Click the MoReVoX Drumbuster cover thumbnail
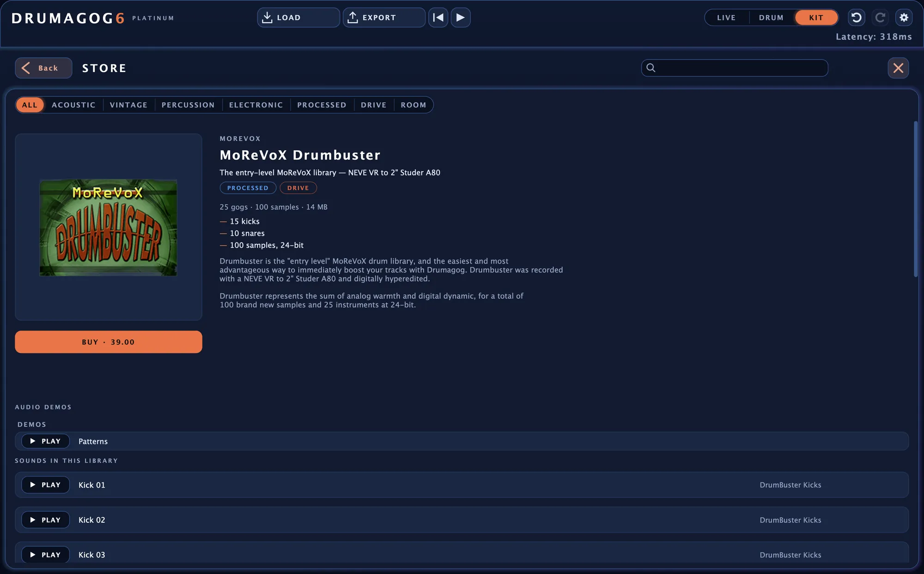This screenshot has height=574, width=924. pyautogui.click(x=108, y=228)
